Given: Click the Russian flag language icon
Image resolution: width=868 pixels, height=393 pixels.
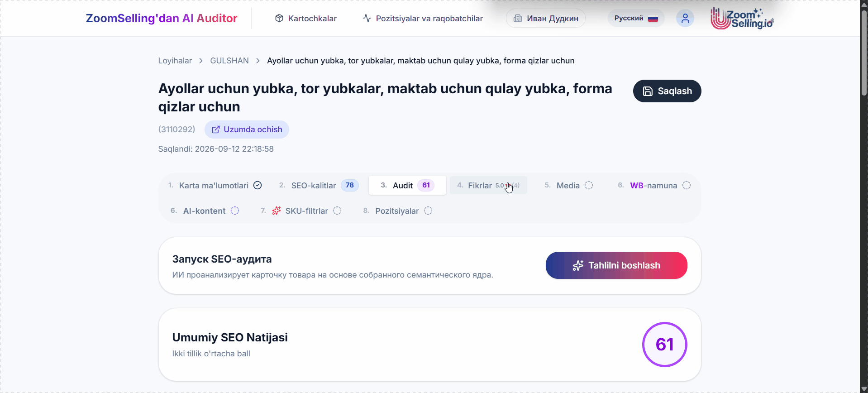Looking at the screenshot, I should pyautogui.click(x=653, y=19).
